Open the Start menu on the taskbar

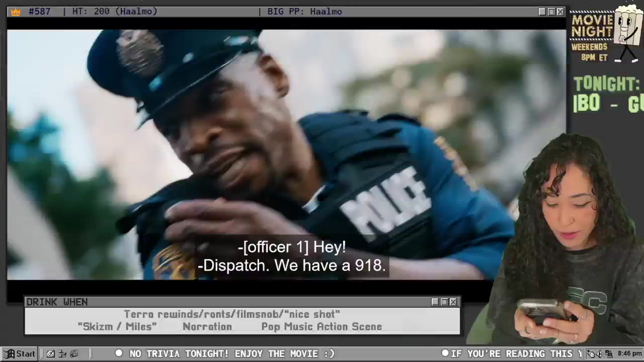tap(19, 354)
